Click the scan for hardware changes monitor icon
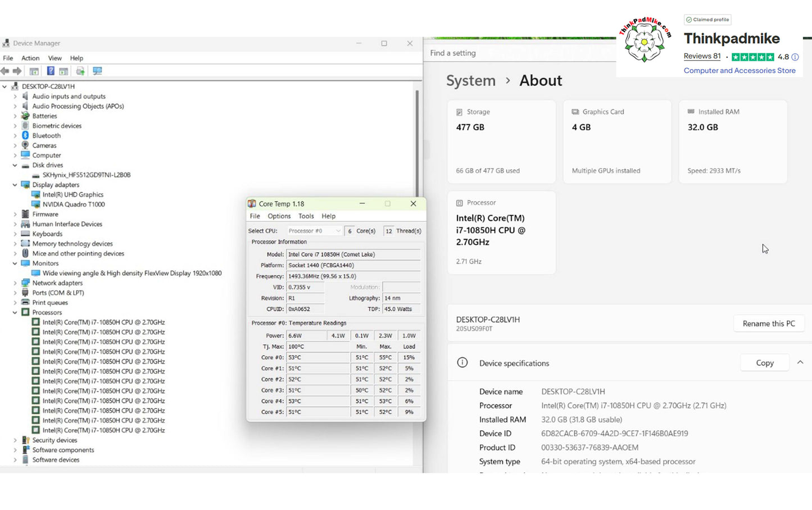Viewport: 812px width, 510px height. (97, 71)
